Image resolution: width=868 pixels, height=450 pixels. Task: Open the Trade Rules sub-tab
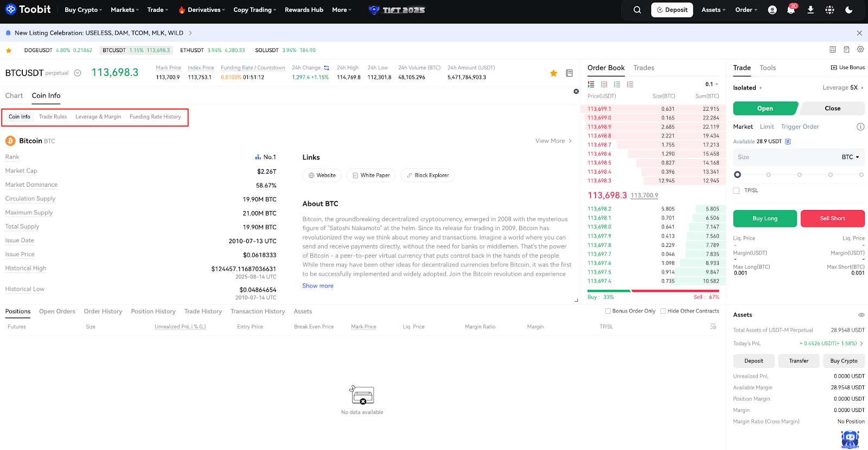(x=53, y=117)
